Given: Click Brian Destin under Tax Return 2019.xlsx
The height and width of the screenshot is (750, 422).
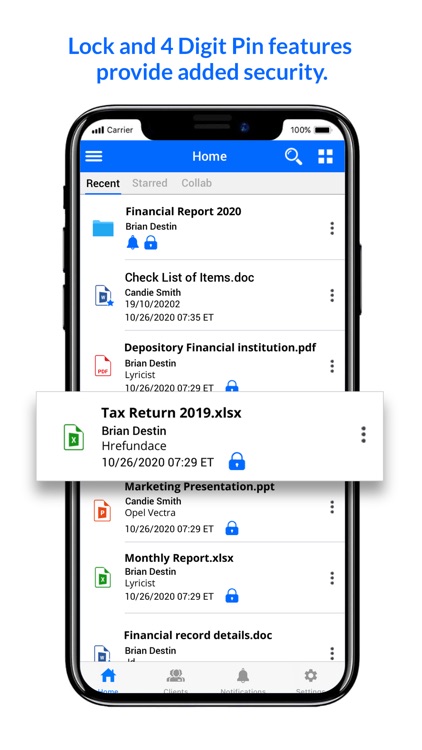Looking at the screenshot, I should click(134, 431).
